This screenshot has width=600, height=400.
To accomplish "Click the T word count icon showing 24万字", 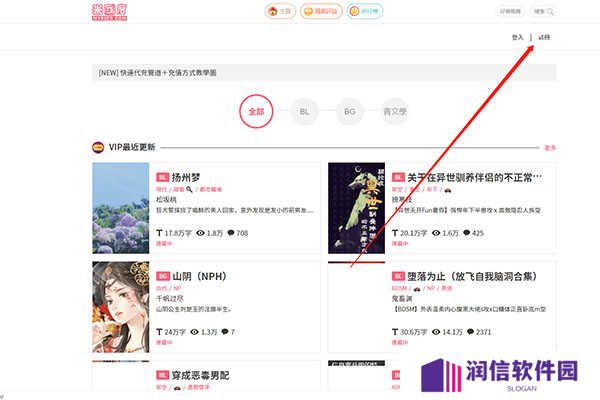I will [x=159, y=331].
